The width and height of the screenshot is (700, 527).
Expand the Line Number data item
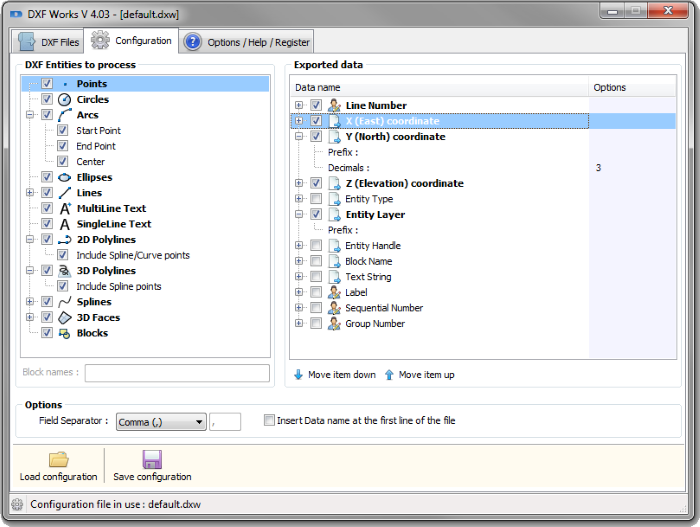[299, 105]
